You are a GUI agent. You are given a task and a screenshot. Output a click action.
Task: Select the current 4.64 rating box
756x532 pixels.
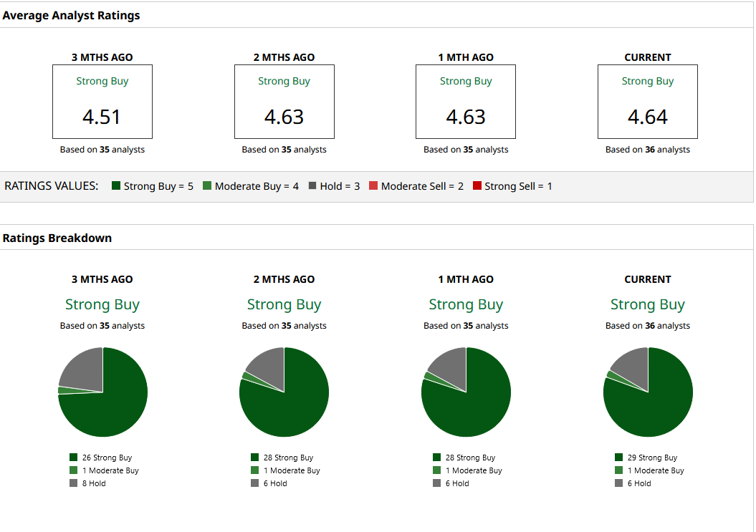coord(648,102)
